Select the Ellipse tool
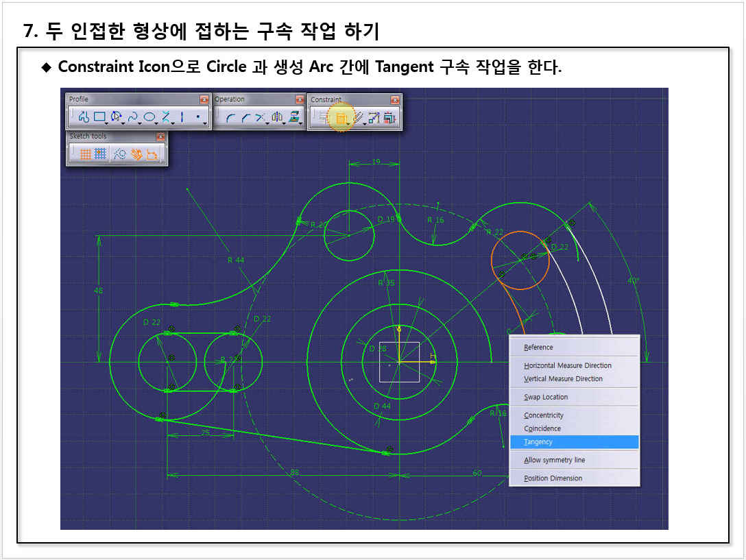 [x=149, y=117]
